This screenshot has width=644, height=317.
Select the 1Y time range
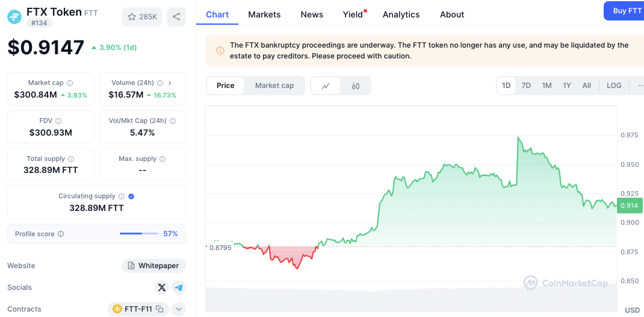[567, 86]
